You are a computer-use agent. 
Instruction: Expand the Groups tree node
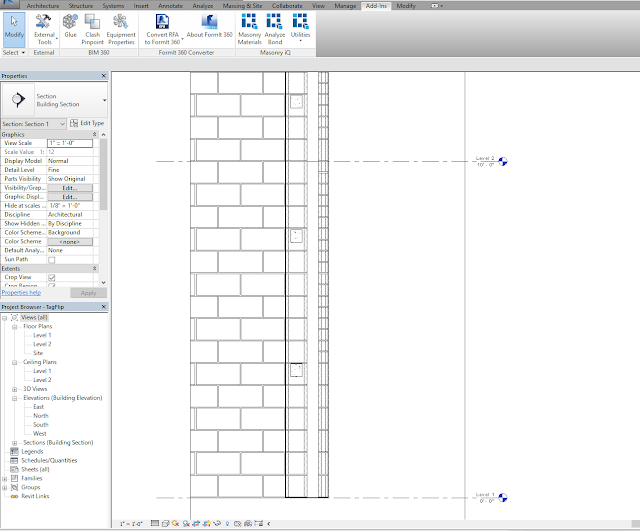point(5,488)
